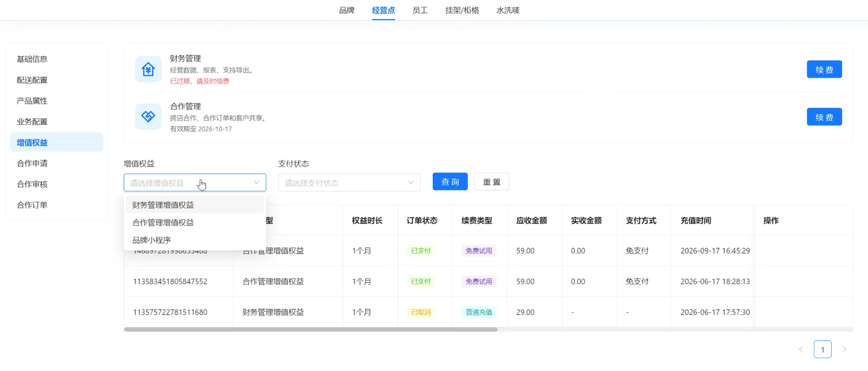Viewport: 868px width, 371px height.
Task: Open the 支付状态 select dropdown
Action: (349, 183)
